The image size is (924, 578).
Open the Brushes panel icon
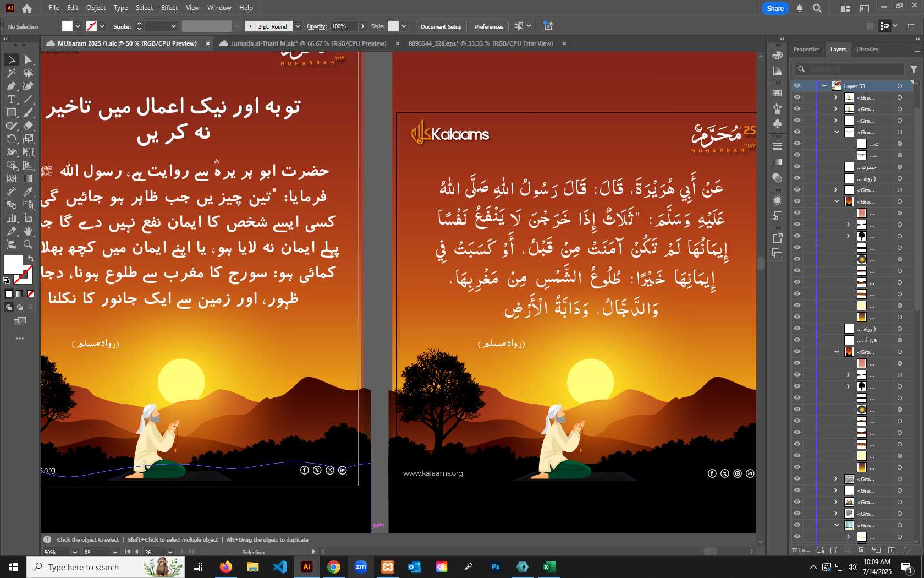point(777,108)
